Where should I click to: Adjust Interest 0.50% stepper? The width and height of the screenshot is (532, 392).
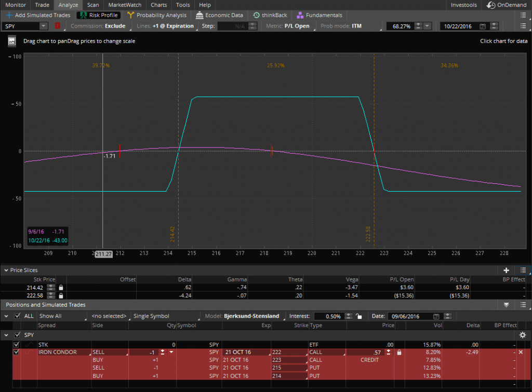(349, 316)
